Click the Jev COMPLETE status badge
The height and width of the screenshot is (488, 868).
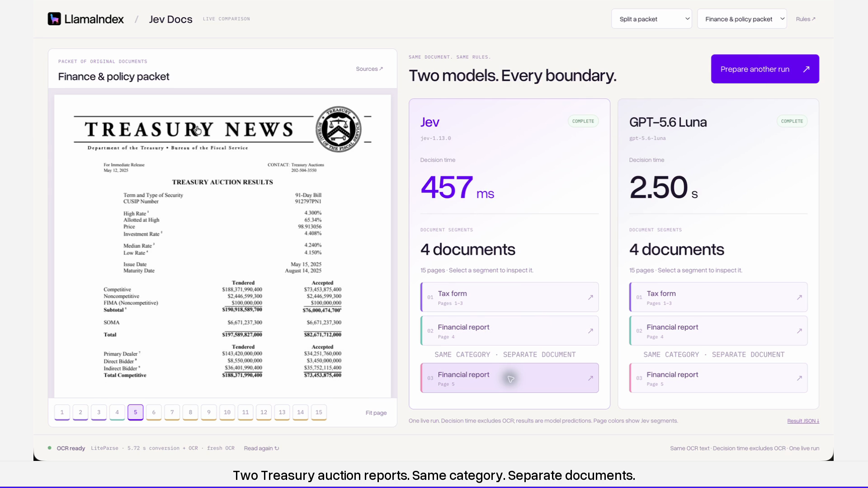pyautogui.click(x=583, y=121)
